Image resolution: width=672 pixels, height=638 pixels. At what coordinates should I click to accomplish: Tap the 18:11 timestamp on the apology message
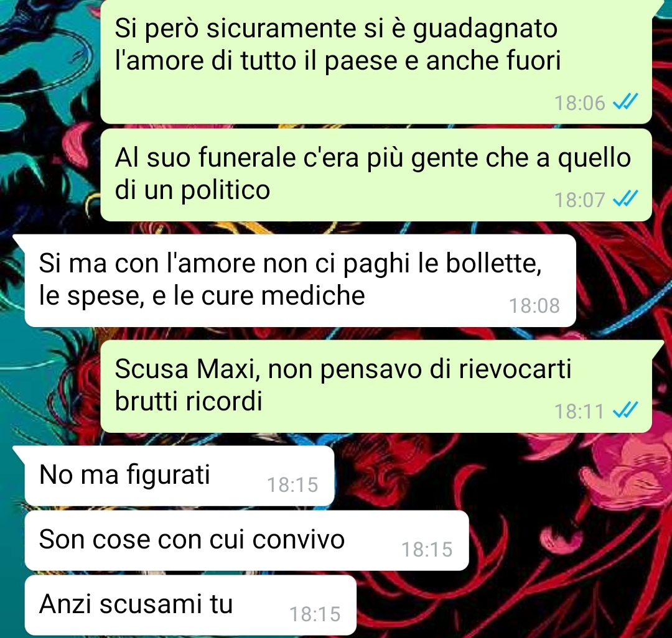click(579, 412)
